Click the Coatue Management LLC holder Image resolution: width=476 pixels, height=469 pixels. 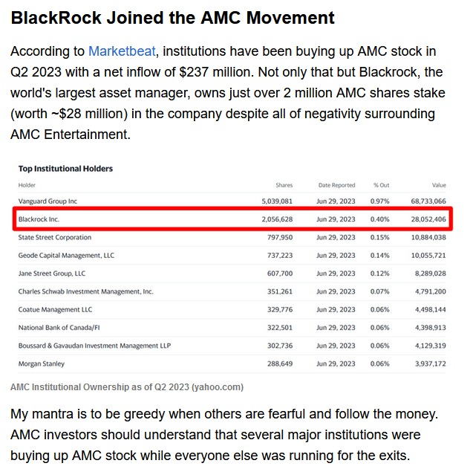pyautogui.click(x=55, y=309)
